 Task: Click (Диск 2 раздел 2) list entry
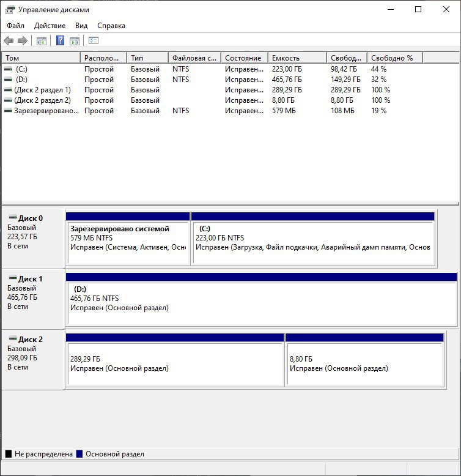click(42, 100)
